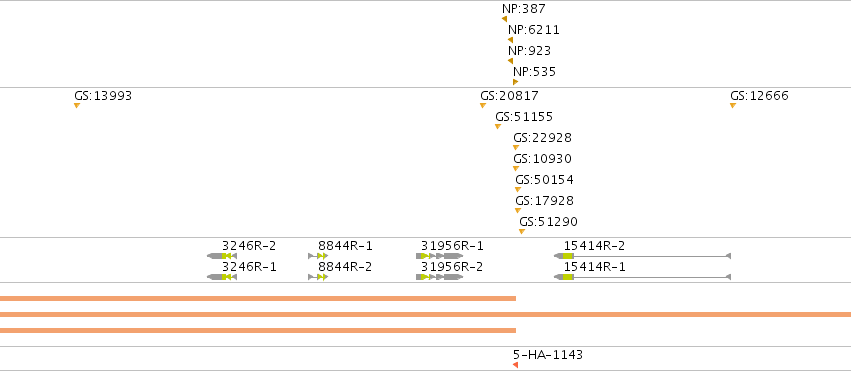The width and height of the screenshot is (851, 371).
Task: Click the 8844R-1 transcript glyph
Action: tap(318, 256)
